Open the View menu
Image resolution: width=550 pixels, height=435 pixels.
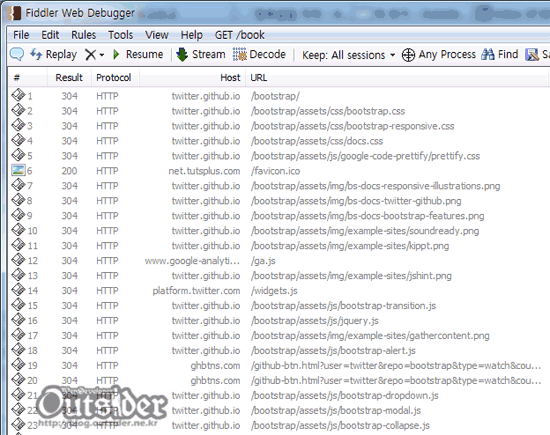click(x=157, y=35)
